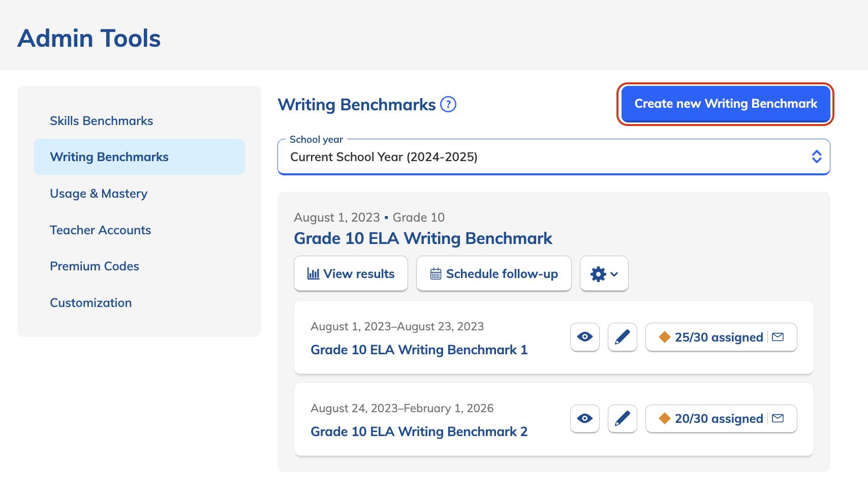
Task: Click Schedule follow-up button
Action: coord(494,274)
